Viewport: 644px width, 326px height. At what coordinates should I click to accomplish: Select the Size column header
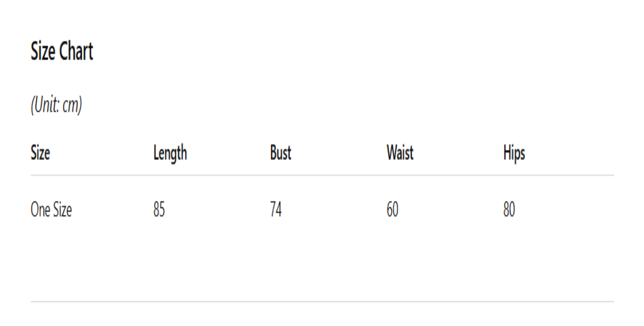[x=41, y=153]
